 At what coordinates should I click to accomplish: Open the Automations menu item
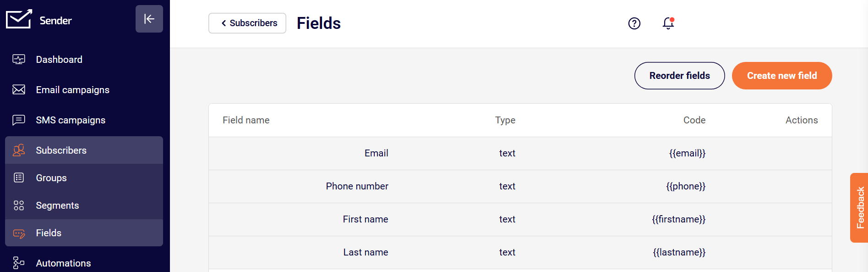[63, 263]
